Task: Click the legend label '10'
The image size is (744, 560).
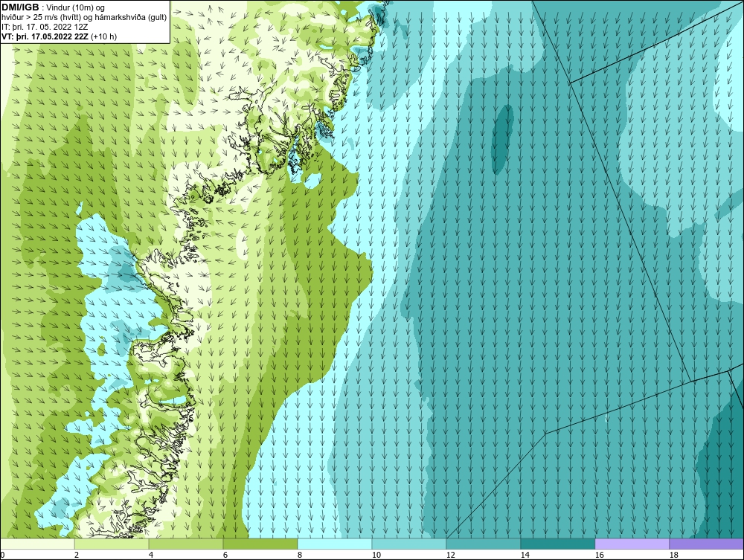Action: (376, 555)
